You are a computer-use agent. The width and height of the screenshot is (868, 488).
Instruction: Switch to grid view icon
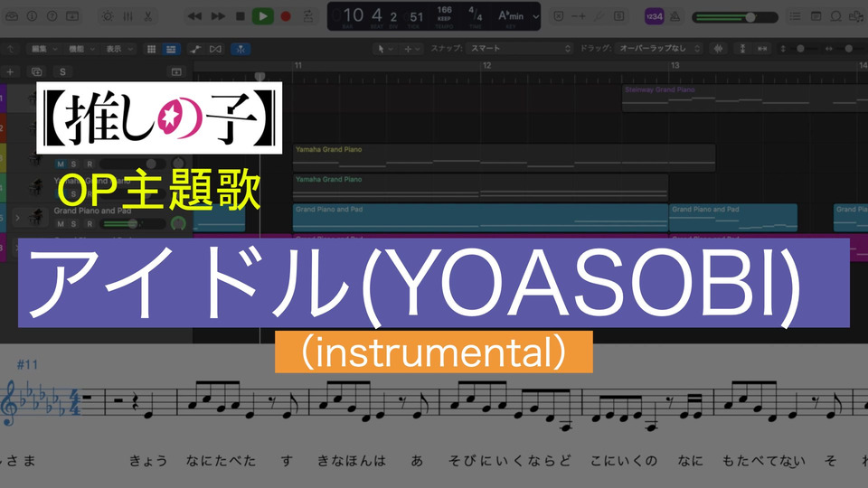point(151,49)
